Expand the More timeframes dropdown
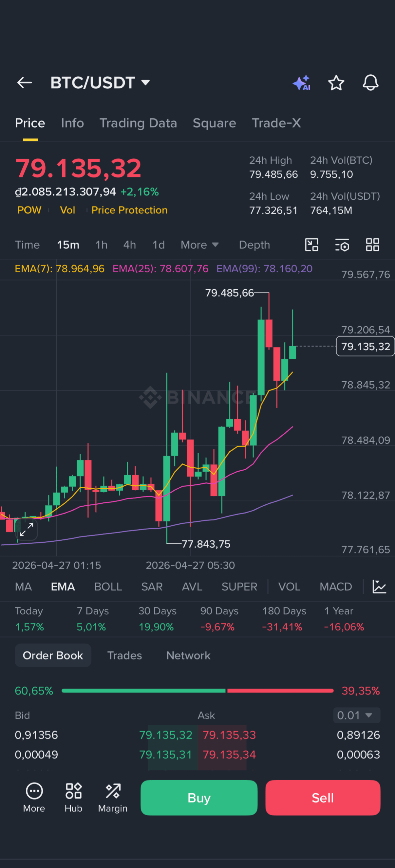395x868 pixels. pyautogui.click(x=200, y=245)
